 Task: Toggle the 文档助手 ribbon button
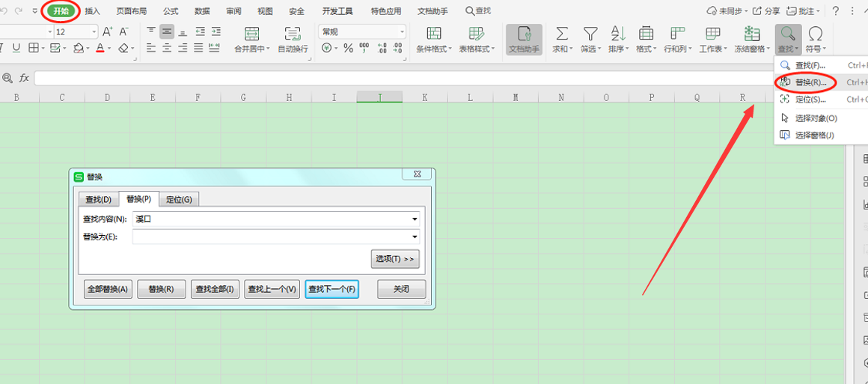coord(524,40)
